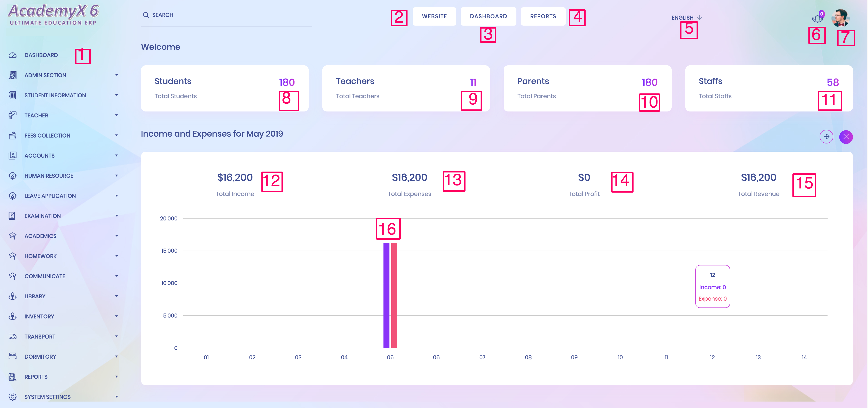Click the Website button

coord(434,16)
